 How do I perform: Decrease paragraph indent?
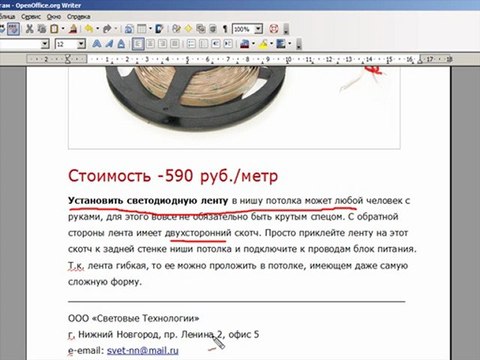point(216,44)
